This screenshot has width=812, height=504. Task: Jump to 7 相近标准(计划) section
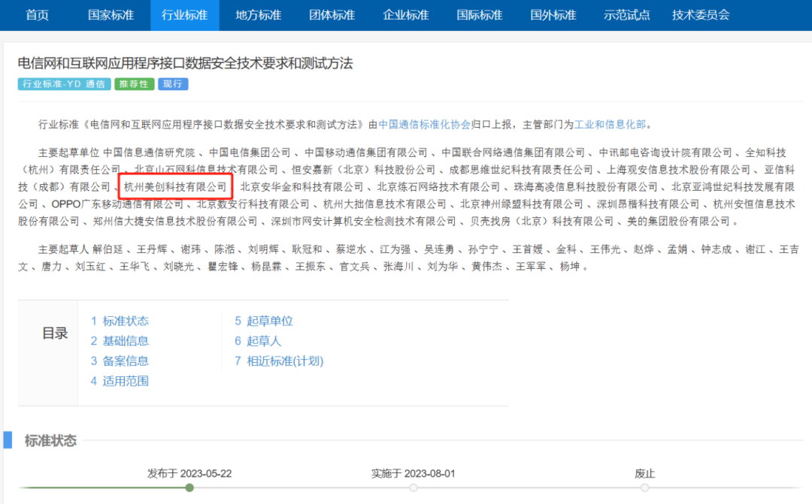coord(279,361)
